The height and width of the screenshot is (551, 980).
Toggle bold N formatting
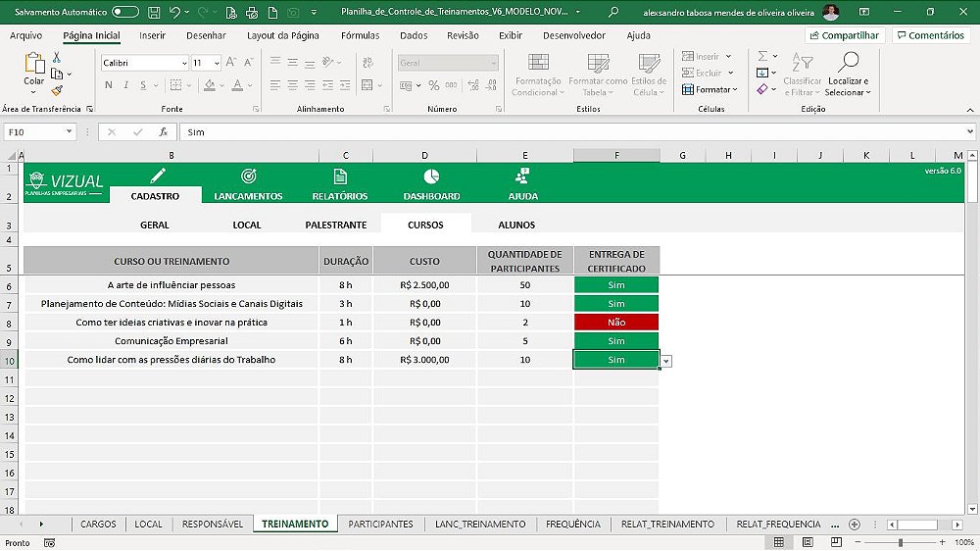point(109,85)
